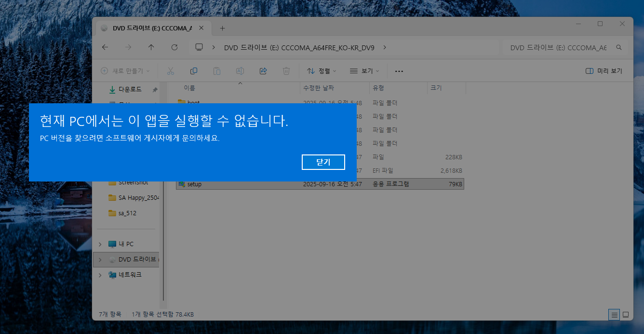Expand the 내 PC tree item

point(100,244)
